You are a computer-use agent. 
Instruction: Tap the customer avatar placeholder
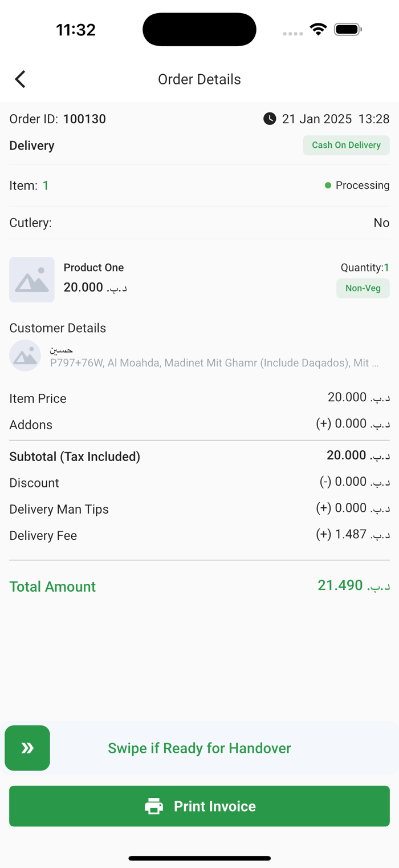(x=25, y=356)
